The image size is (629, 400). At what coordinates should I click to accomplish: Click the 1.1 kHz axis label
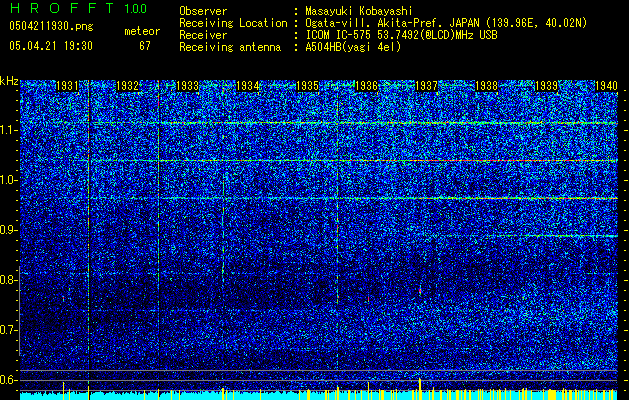[x=8, y=130]
